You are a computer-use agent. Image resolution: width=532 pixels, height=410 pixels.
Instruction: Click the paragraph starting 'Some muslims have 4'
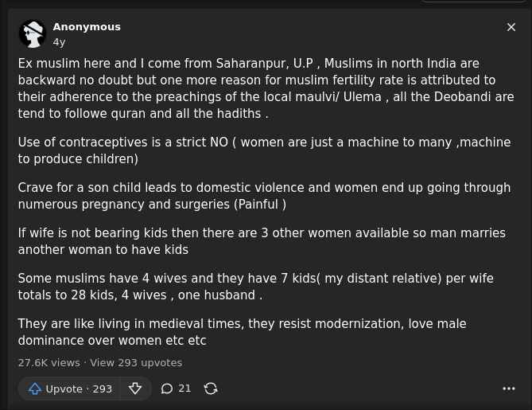[x=256, y=287]
